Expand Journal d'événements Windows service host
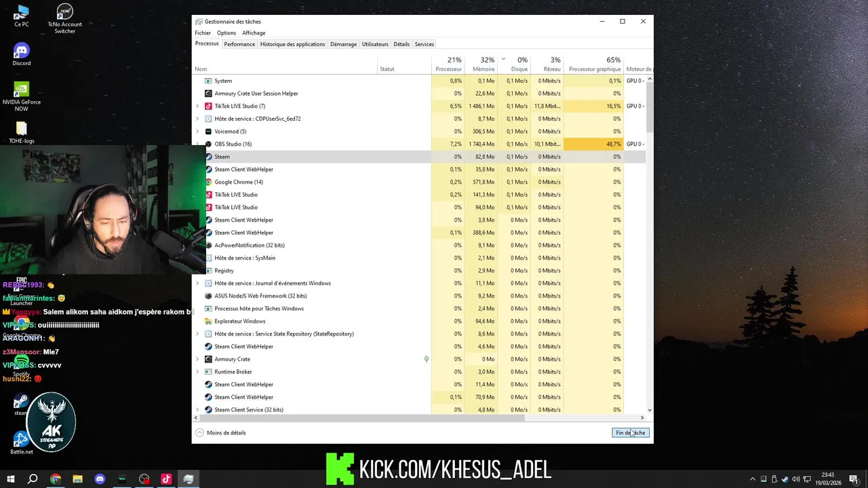The height and width of the screenshot is (488, 868). (x=197, y=283)
